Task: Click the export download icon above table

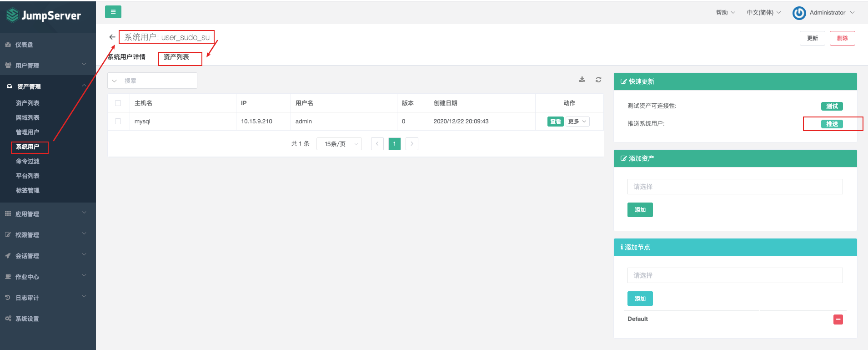Action: (x=582, y=80)
